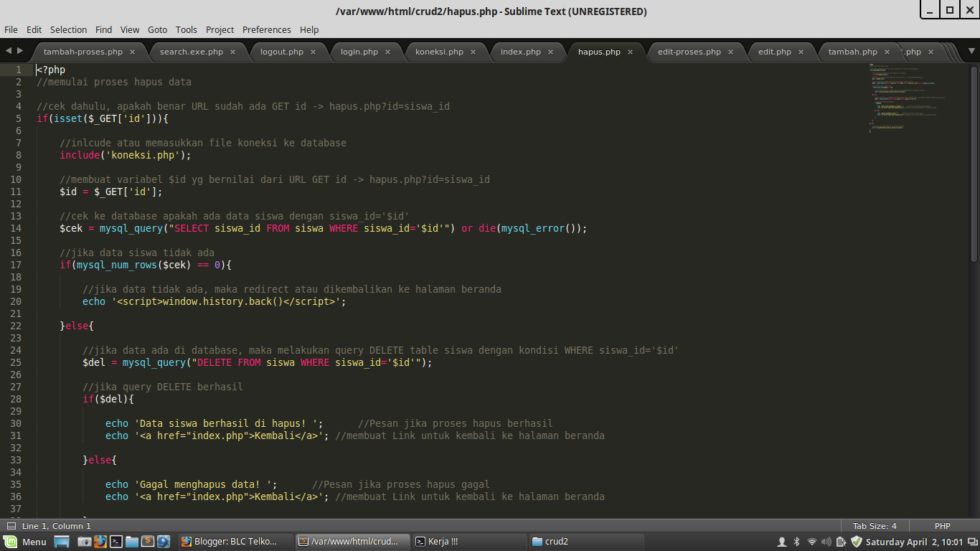Click the blue globe launcher in the panel
This screenshot has height=551, width=980.
[163, 542]
